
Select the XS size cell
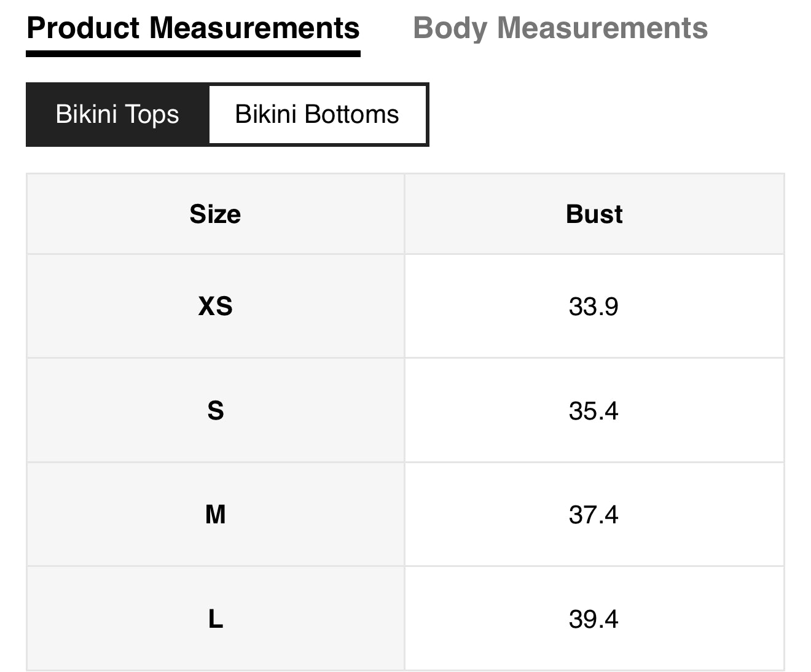click(x=215, y=306)
